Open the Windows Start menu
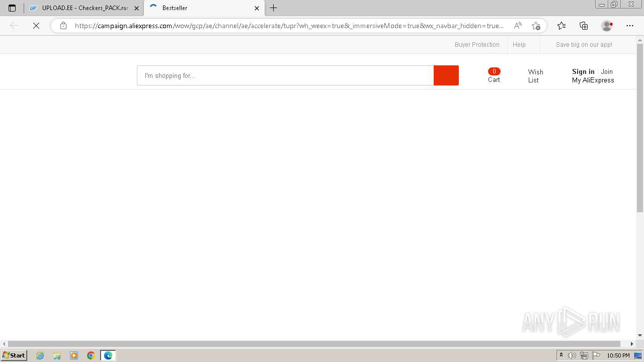 click(x=14, y=355)
